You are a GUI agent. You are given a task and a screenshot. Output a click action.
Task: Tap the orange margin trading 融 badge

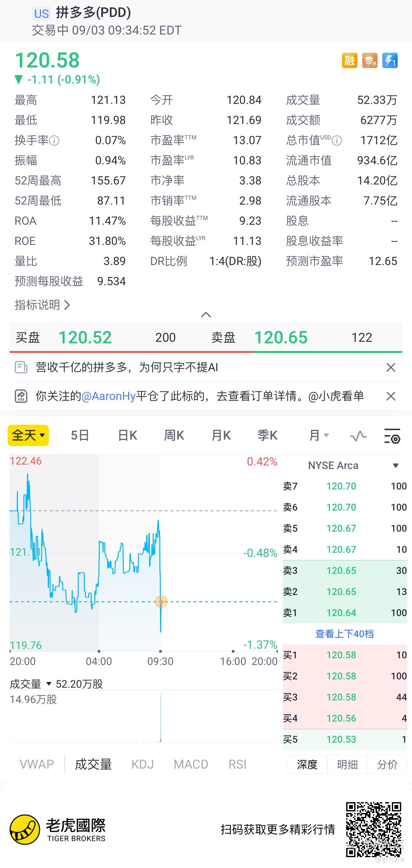click(x=349, y=61)
